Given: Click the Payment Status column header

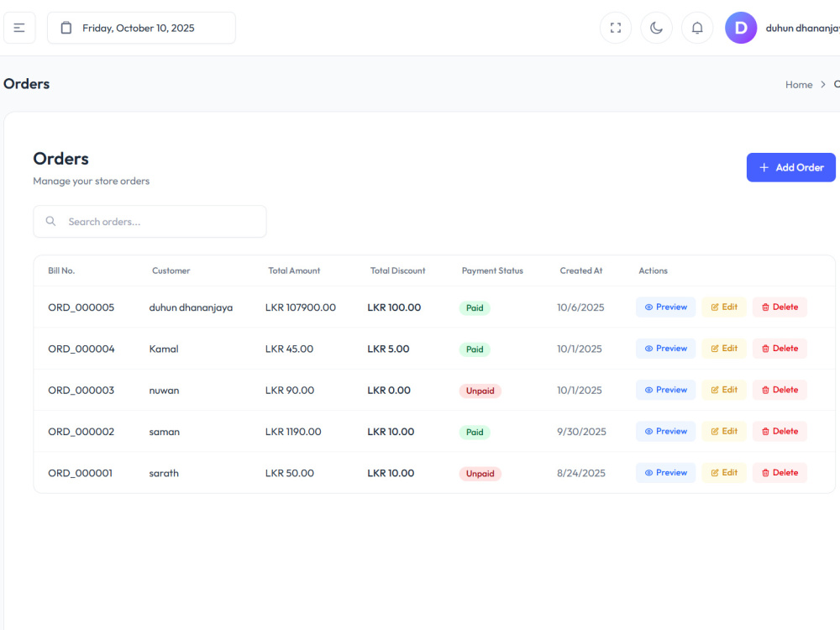Looking at the screenshot, I should pos(492,270).
